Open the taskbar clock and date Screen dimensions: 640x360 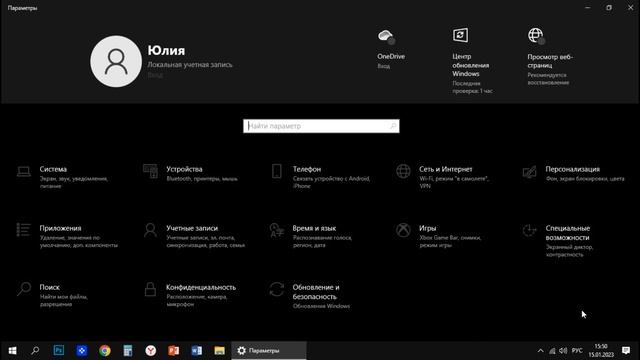(601, 351)
